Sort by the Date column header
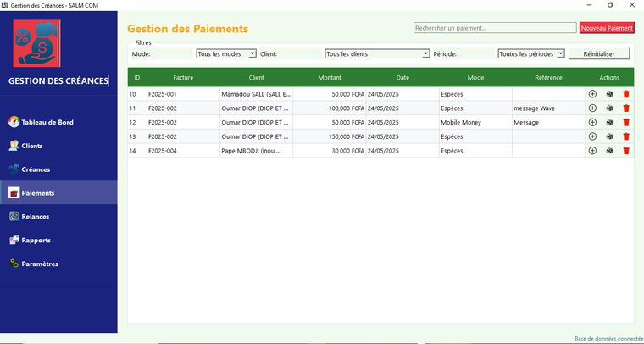Screen dimensions: 644x344 pos(402,77)
